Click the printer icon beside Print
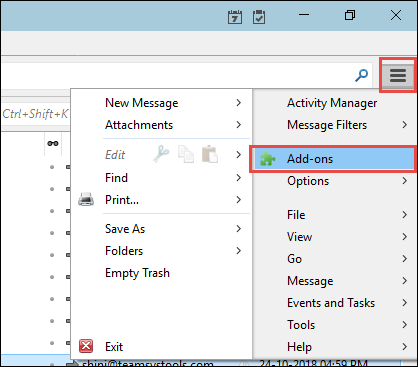This screenshot has width=418, height=367. (x=86, y=199)
